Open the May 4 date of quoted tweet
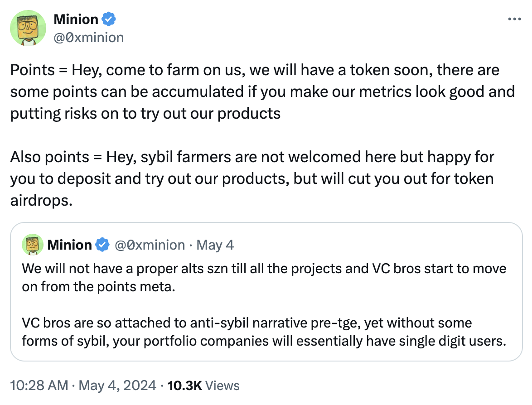 (x=215, y=245)
